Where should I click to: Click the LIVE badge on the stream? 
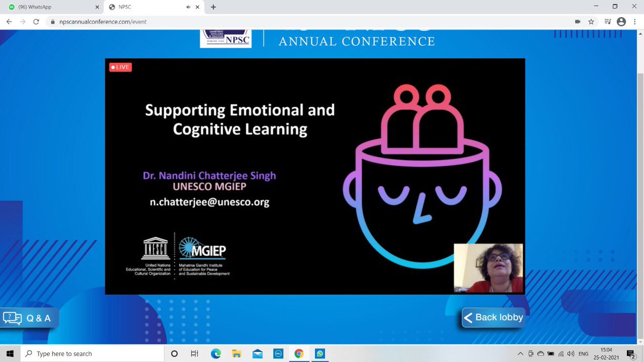pyautogui.click(x=120, y=67)
